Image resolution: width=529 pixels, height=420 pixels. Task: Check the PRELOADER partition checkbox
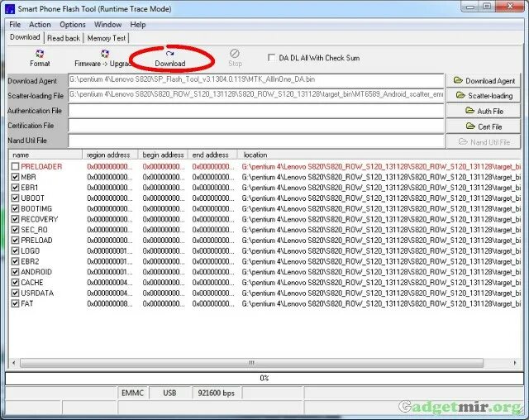click(15, 166)
